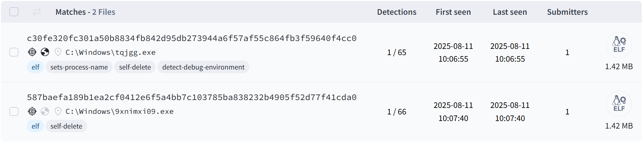
Task: Click the detect-debug-environment tag
Action: coord(203,67)
